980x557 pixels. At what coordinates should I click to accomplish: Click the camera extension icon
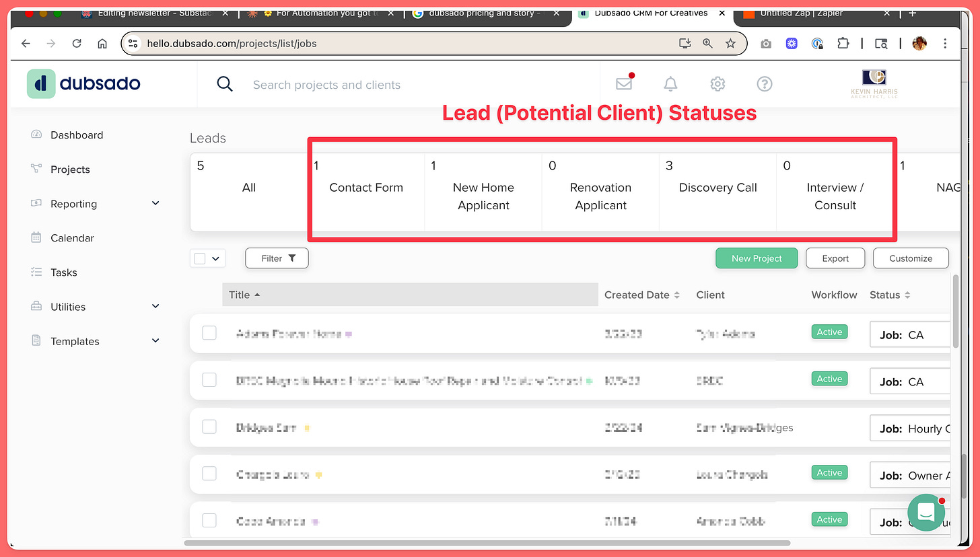click(x=766, y=44)
